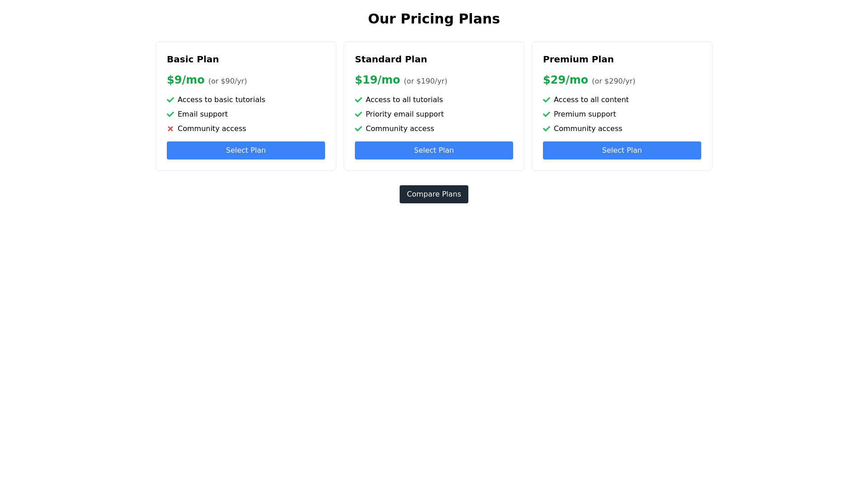Click the Standard Plan card title
Viewport: 868px width, 488px height.
391,59
